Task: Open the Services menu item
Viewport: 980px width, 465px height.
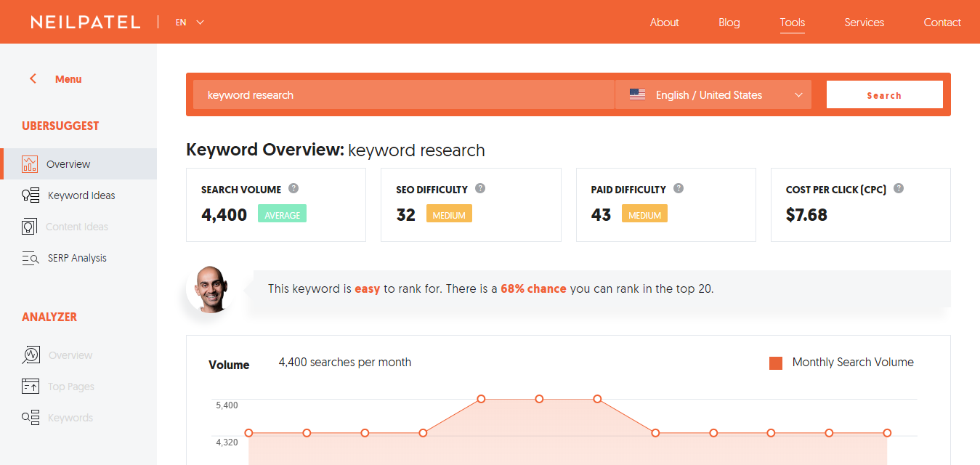Action: click(864, 23)
